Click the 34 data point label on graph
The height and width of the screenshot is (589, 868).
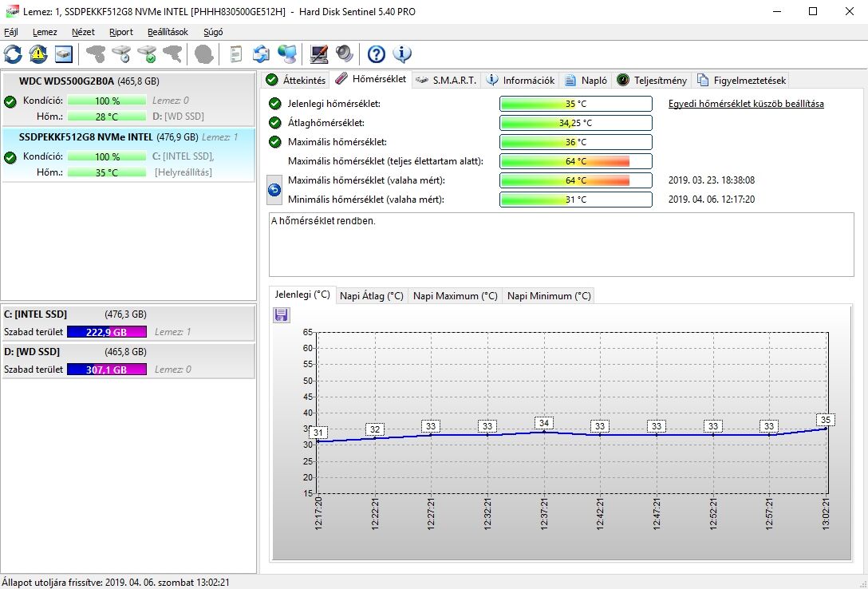point(544,423)
